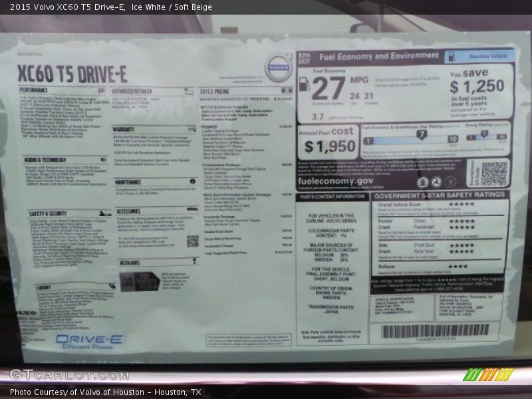
Task: Click the Rollover four-star rating
Action: (458, 267)
